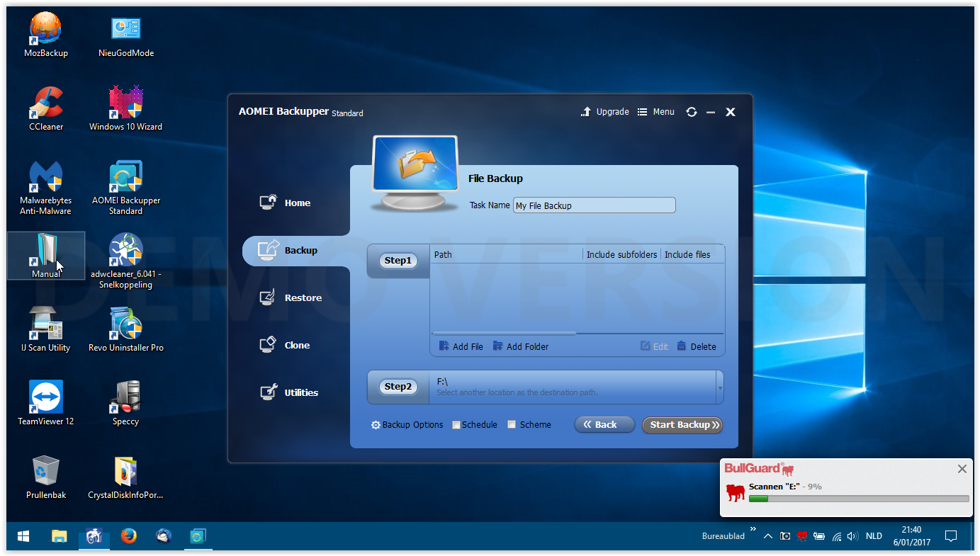Open the Utilities section
This screenshot has width=980, height=556.
[289, 392]
